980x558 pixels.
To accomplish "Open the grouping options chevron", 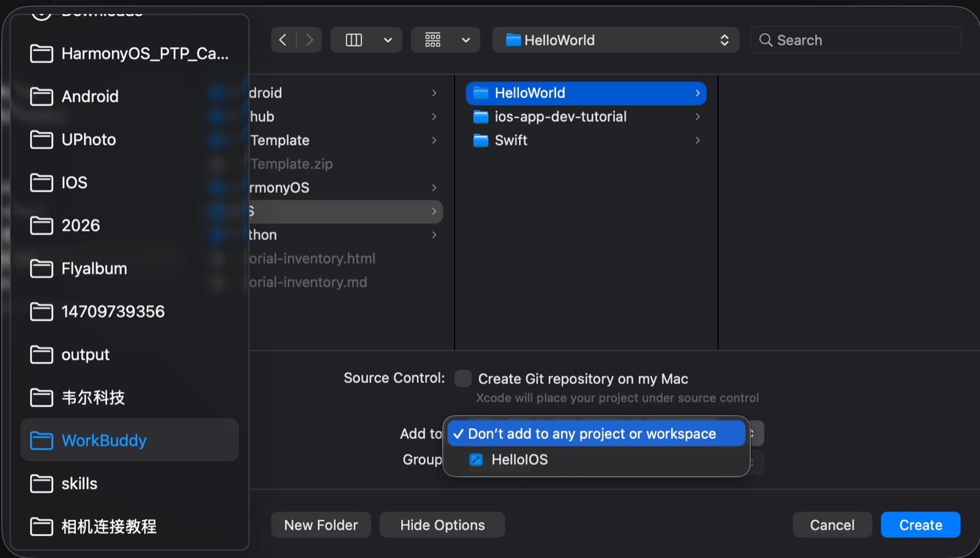I will [466, 40].
